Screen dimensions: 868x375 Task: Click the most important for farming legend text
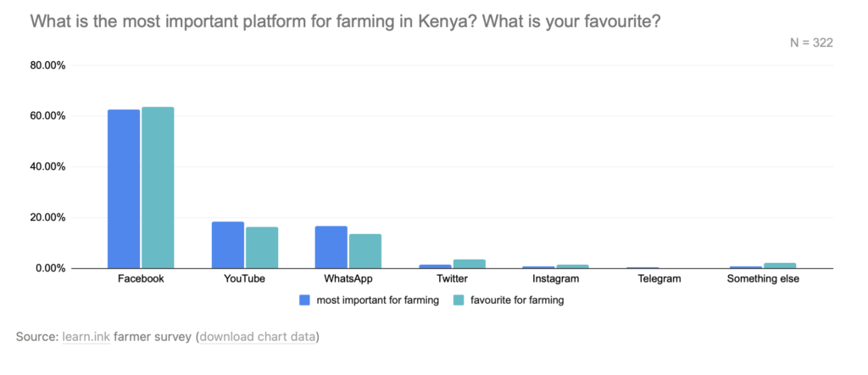click(x=377, y=301)
